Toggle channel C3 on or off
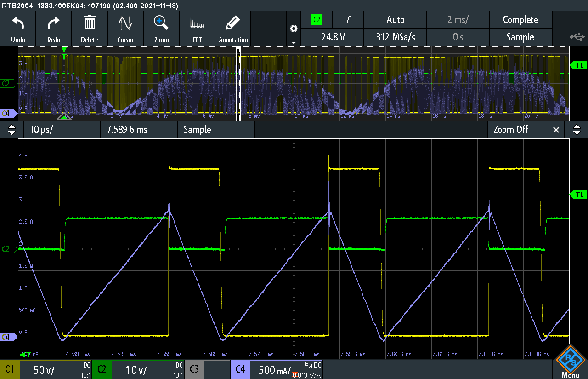This screenshot has height=379, width=588. pos(194,369)
